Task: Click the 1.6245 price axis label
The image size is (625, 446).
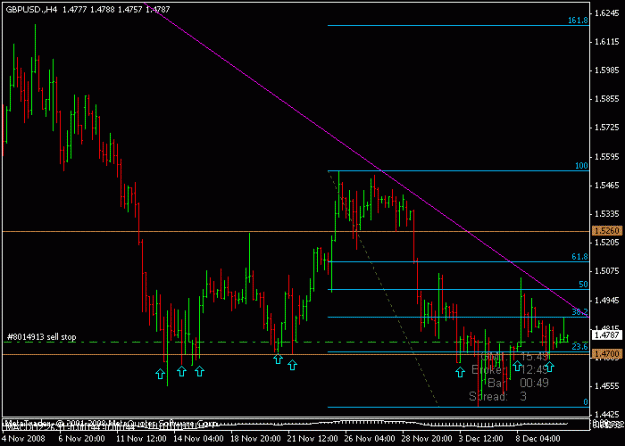Action: [x=607, y=13]
